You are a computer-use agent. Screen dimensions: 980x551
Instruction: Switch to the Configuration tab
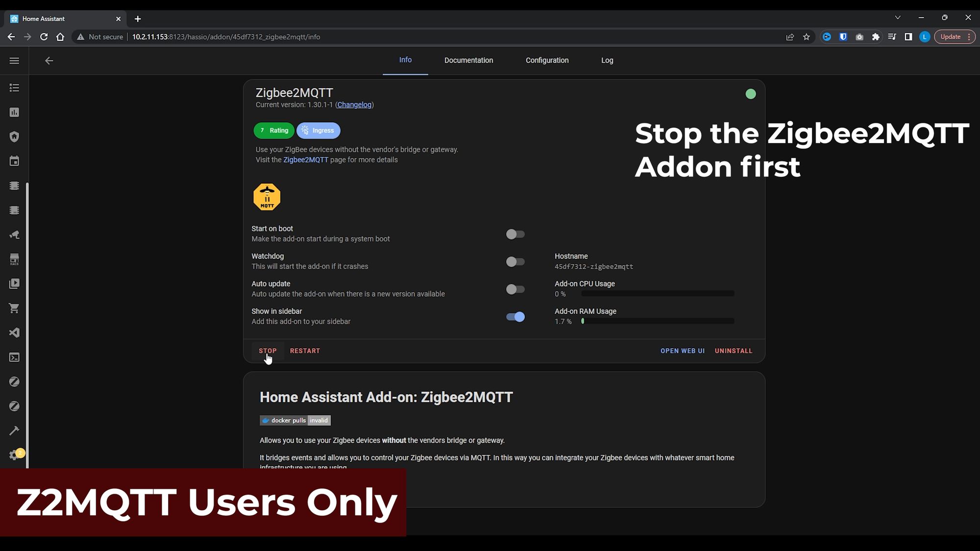point(547,60)
